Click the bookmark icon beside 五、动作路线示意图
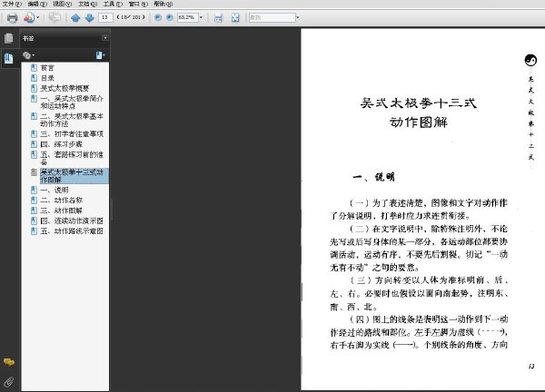This screenshot has height=392, width=545. click(34, 230)
